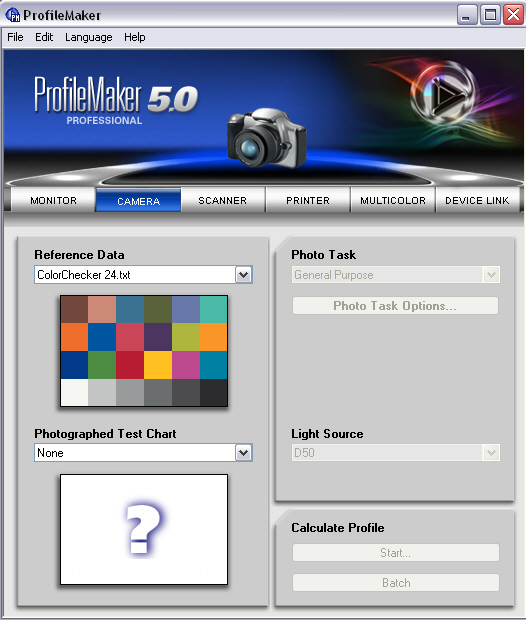The image size is (526, 620).
Task: Click the question mark test chart preview
Action: [144, 529]
